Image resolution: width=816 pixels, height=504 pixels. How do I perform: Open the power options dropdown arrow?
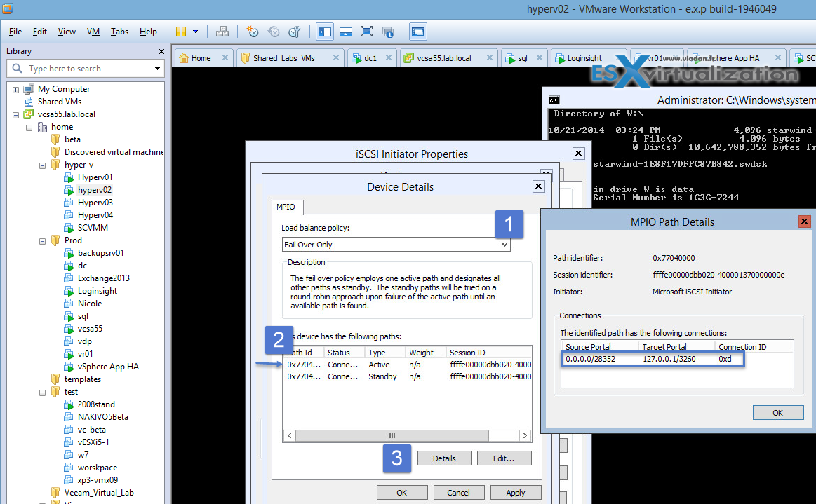195,32
